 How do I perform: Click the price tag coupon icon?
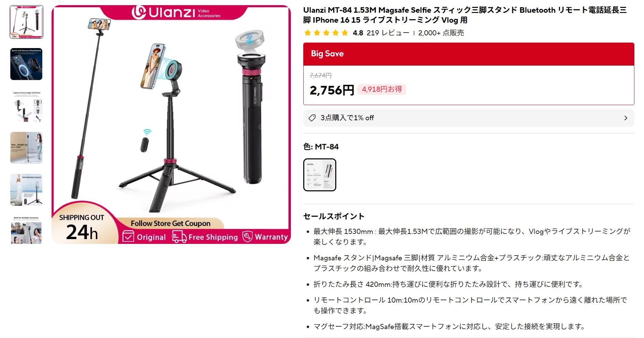click(x=312, y=118)
